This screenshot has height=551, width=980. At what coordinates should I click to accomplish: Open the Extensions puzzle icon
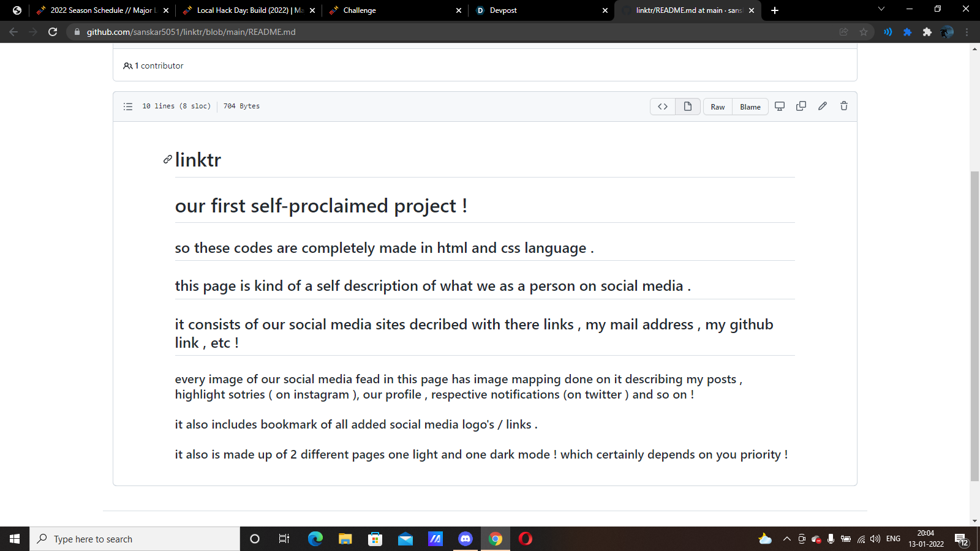927,32
